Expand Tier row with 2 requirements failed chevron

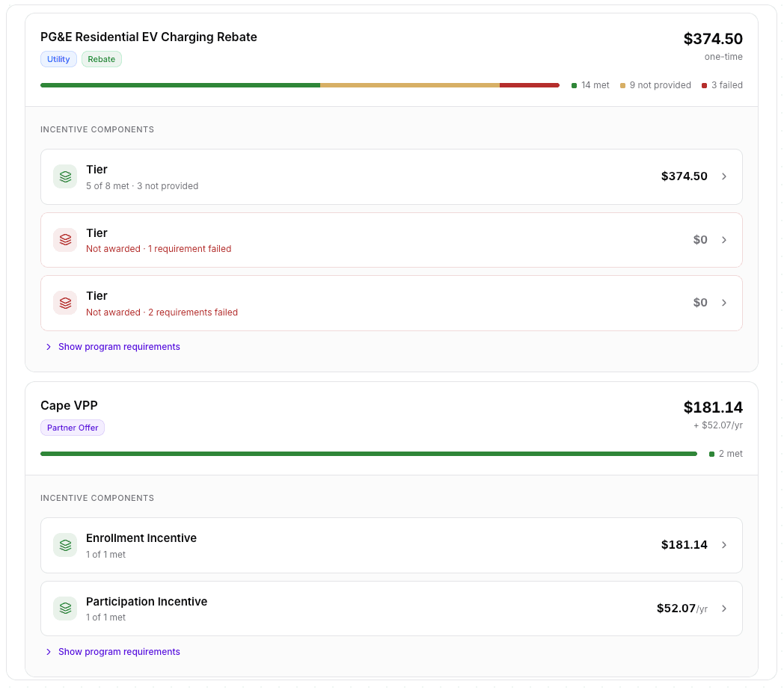click(x=724, y=303)
